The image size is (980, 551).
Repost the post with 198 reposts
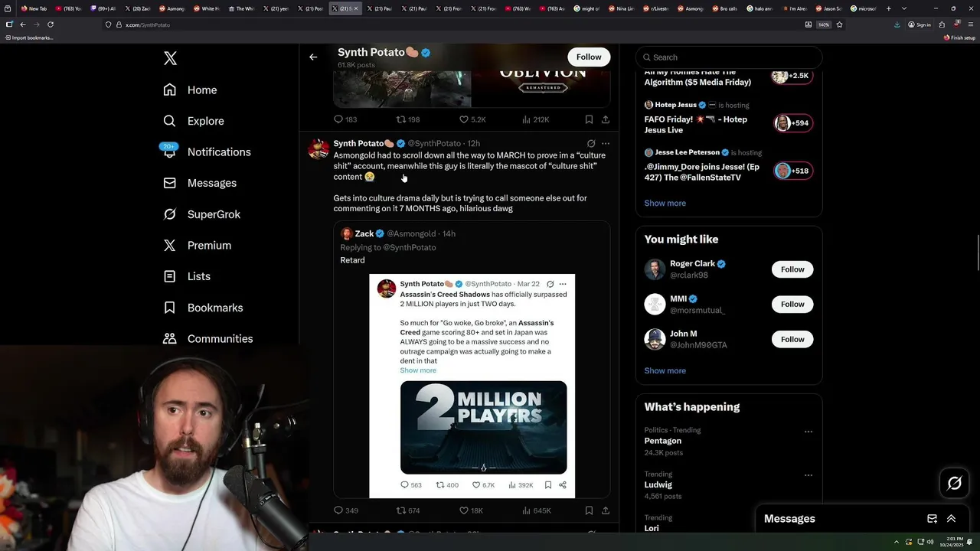pos(407,119)
